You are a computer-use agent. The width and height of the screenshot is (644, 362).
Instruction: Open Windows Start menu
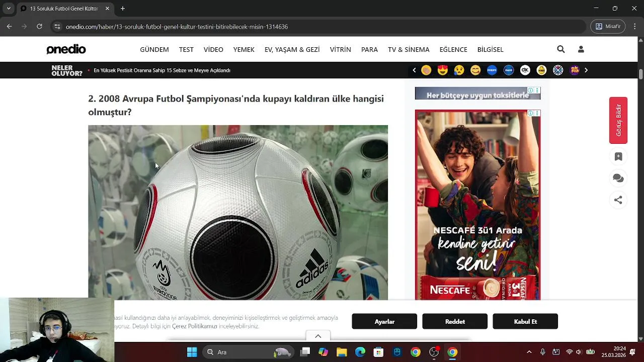point(192,352)
